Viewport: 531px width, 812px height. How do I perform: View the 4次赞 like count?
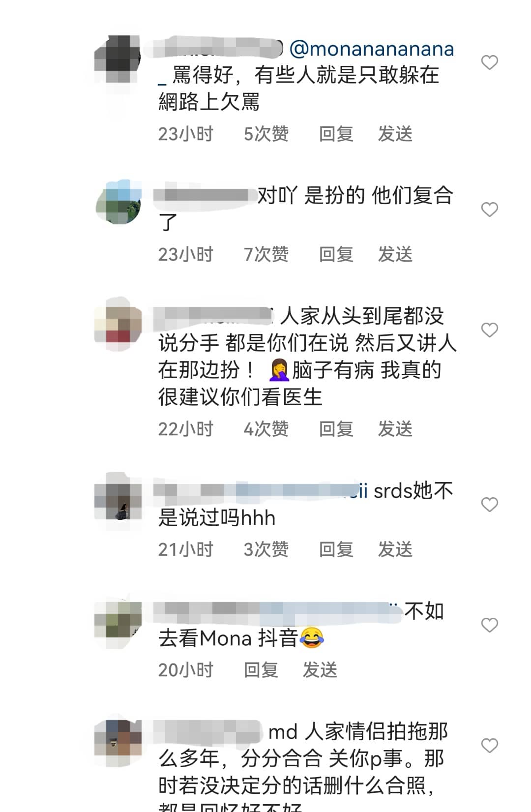click(x=266, y=429)
